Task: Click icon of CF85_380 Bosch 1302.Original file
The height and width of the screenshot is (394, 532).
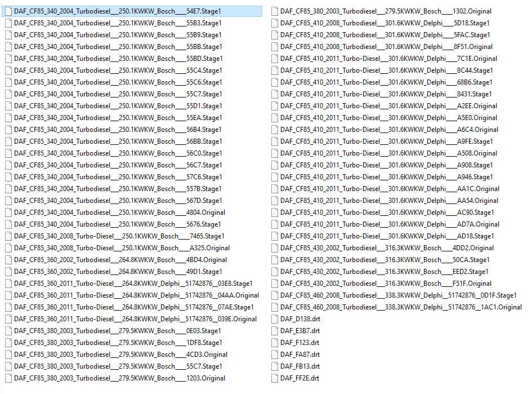Action: tap(275, 11)
